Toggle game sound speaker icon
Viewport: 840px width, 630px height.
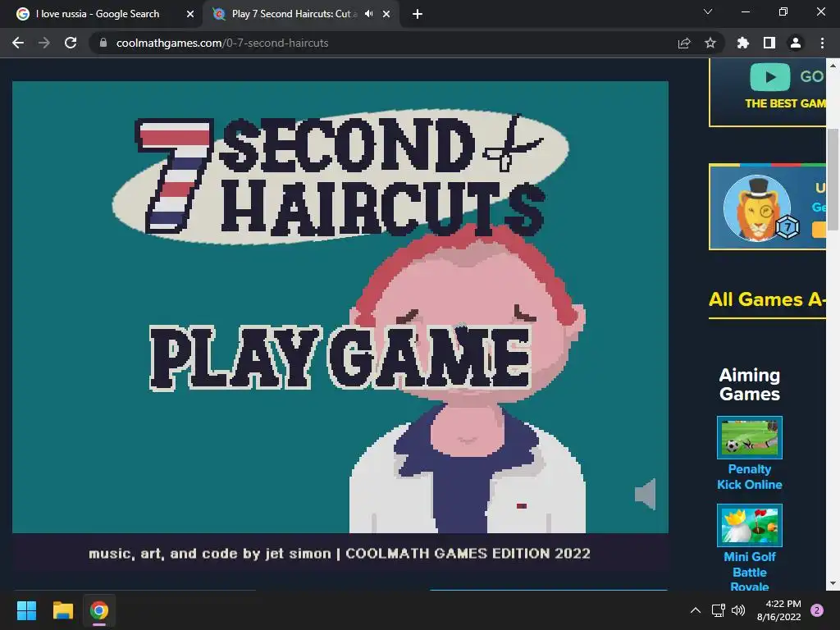click(x=645, y=494)
